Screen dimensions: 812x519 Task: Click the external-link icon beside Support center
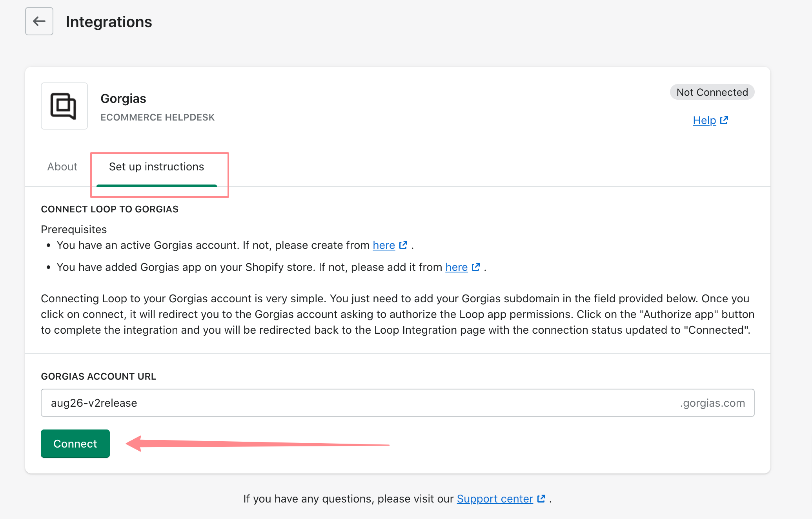[541, 499]
